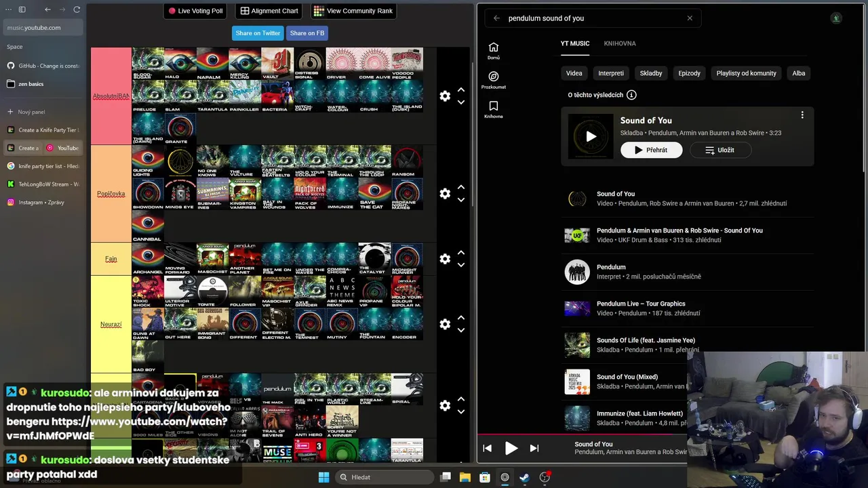The image size is (868, 488).
Task: Move Popičovka tier row down
Action: pos(461,200)
